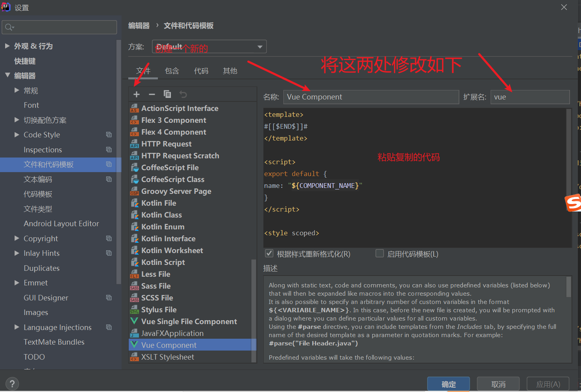Add a new file template with plus icon
581x392 pixels.
point(137,94)
